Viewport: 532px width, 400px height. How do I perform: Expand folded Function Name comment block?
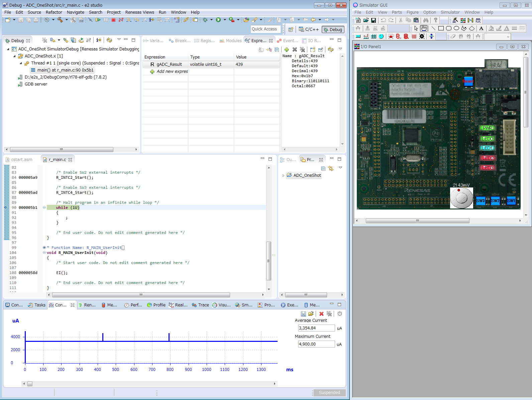[44, 248]
